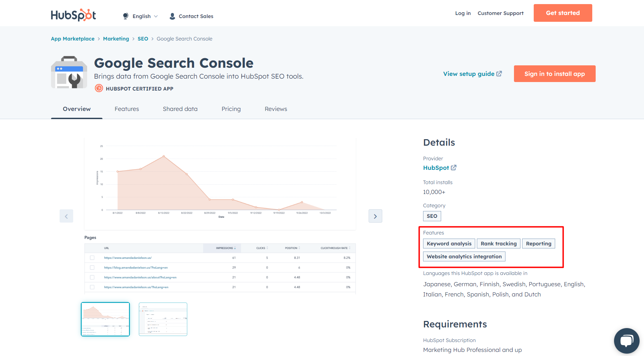This screenshot has width=644, height=356.
Task: Click the external link icon next to HubSpot provider
Action: click(x=454, y=167)
